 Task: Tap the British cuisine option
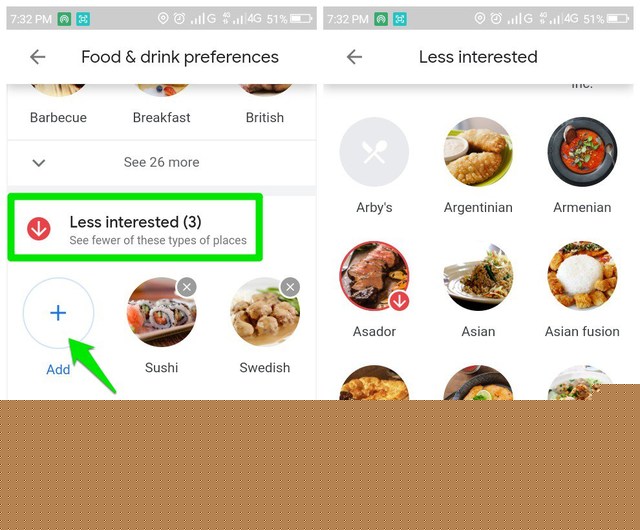[x=265, y=118]
